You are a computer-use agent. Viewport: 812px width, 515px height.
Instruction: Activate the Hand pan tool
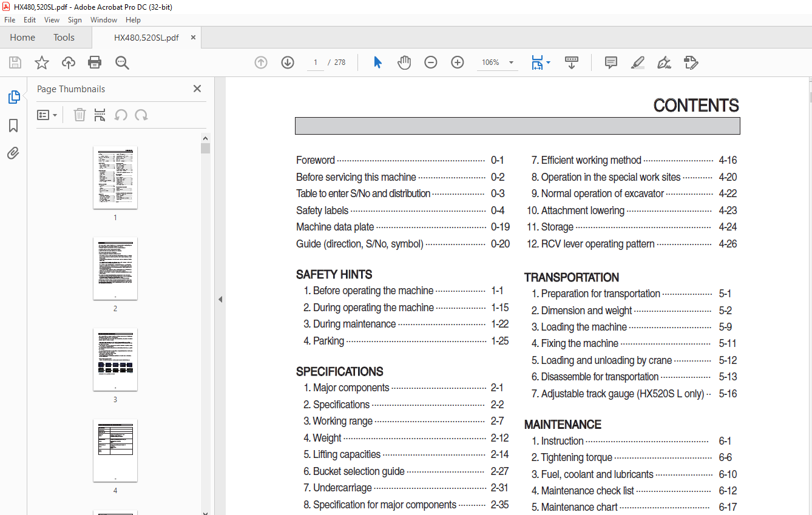pos(404,62)
